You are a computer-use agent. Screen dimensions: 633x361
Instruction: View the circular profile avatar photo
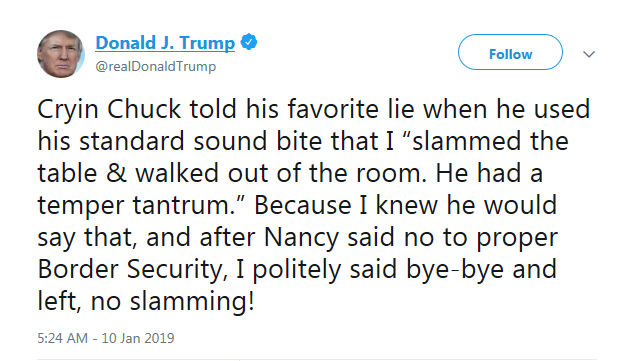61,54
